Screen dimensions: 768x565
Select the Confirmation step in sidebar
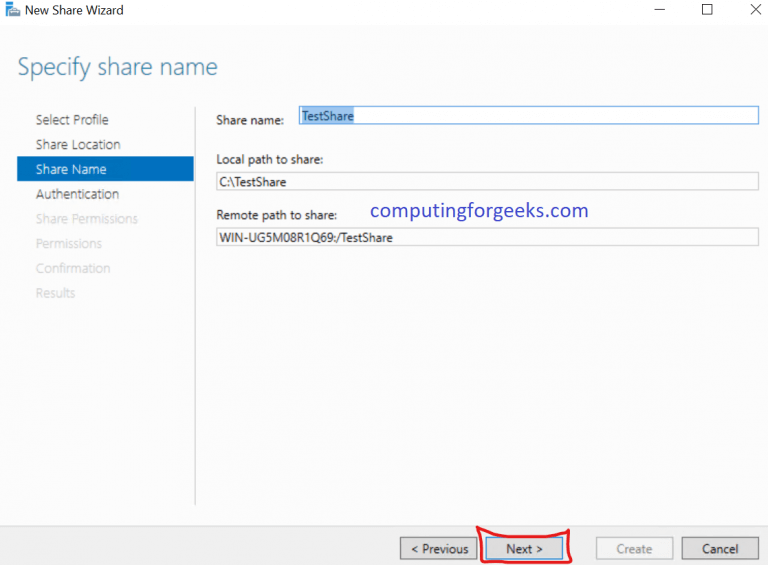(x=73, y=268)
